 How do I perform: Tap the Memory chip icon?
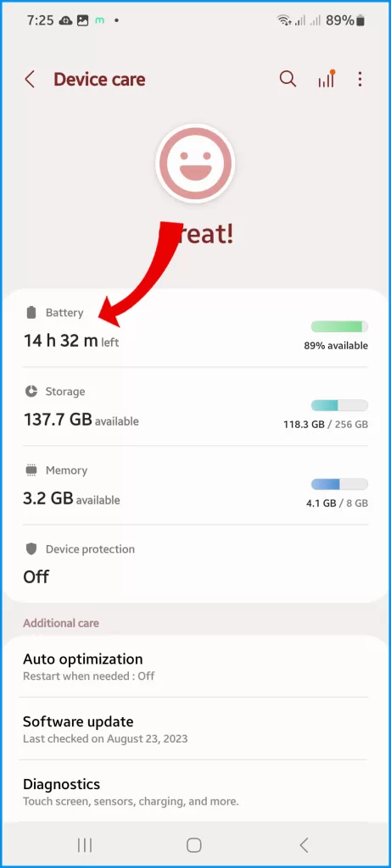pyautogui.click(x=31, y=470)
